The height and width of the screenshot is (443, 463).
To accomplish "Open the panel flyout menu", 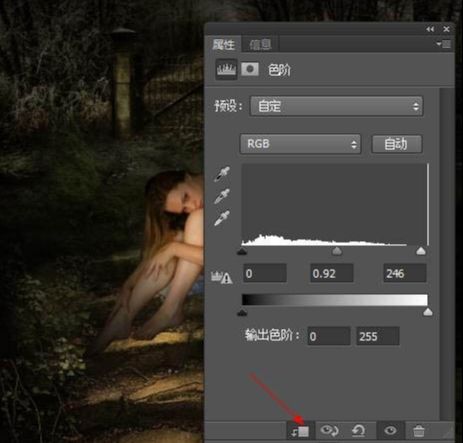I will tap(444, 44).
